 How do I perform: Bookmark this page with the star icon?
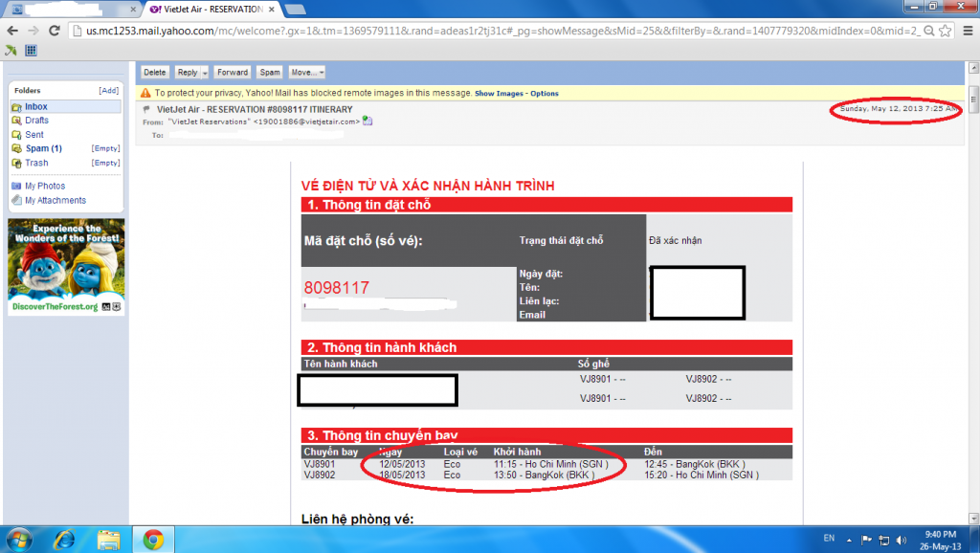pyautogui.click(x=945, y=31)
